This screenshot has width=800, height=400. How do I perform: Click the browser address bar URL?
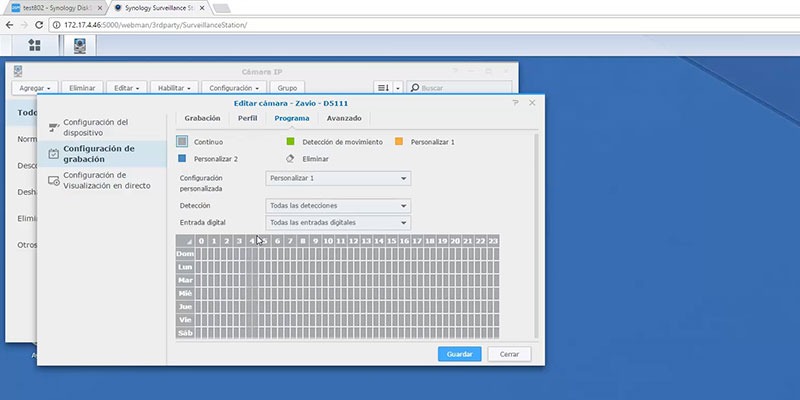(156, 25)
